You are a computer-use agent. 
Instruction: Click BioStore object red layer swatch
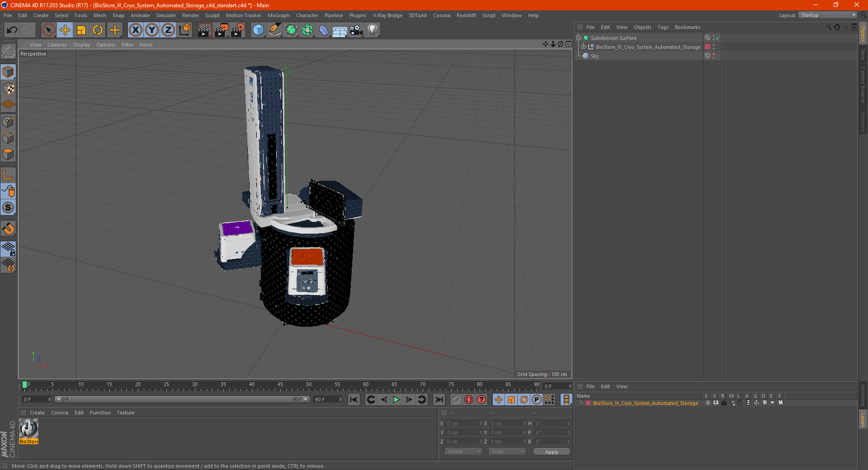[708, 47]
